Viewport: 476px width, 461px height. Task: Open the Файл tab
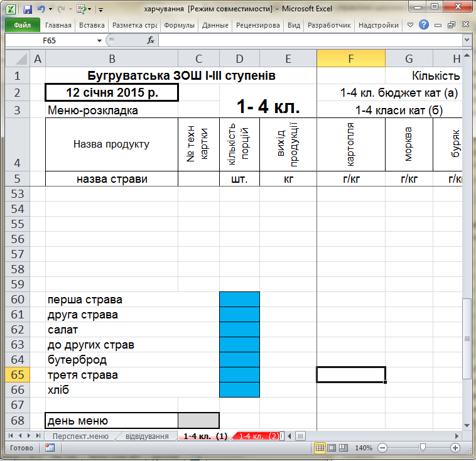(23, 25)
